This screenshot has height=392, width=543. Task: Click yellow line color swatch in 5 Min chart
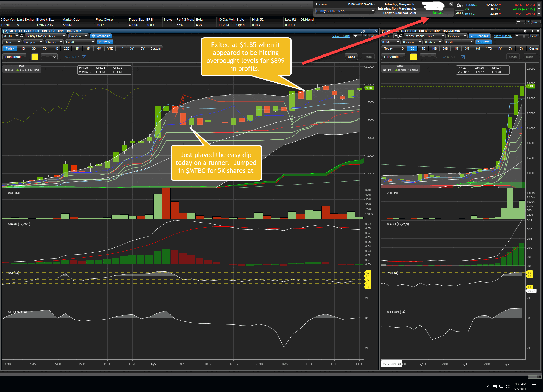click(x=35, y=57)
